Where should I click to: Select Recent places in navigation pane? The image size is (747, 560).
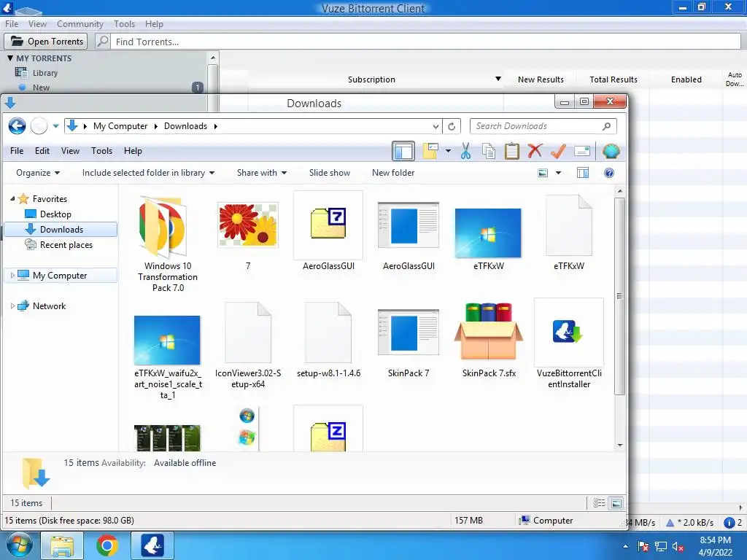[66, 245]
